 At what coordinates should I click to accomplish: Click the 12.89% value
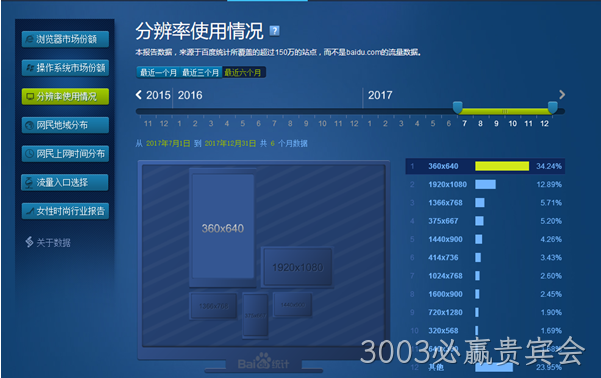pyautogui.click(x=549, y=184)
